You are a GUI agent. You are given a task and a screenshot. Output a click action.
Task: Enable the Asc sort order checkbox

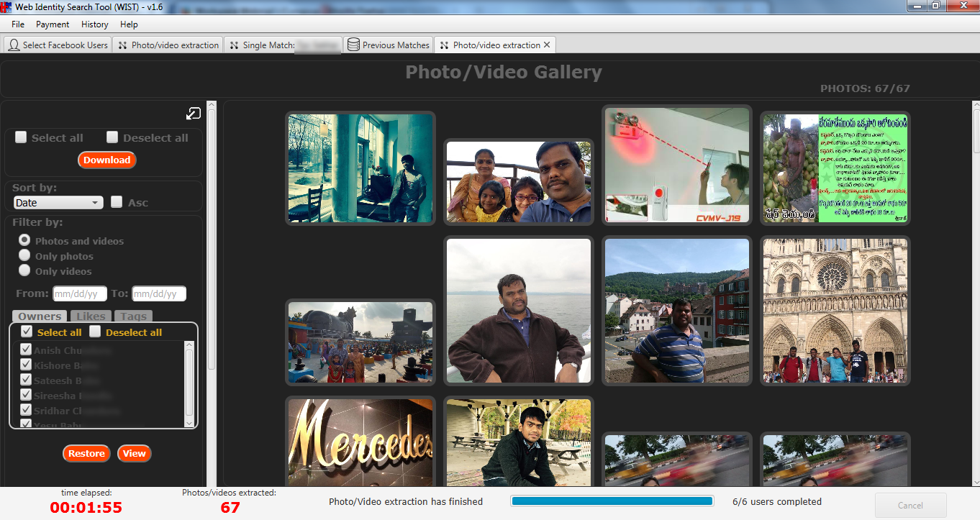pyautogui.click(x=117, y=202)
